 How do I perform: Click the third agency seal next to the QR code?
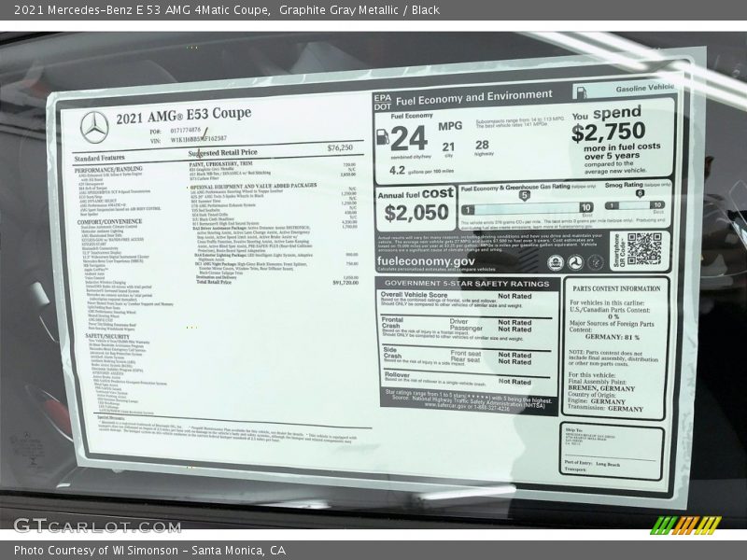pyautogui.click(x=595, y=262)
